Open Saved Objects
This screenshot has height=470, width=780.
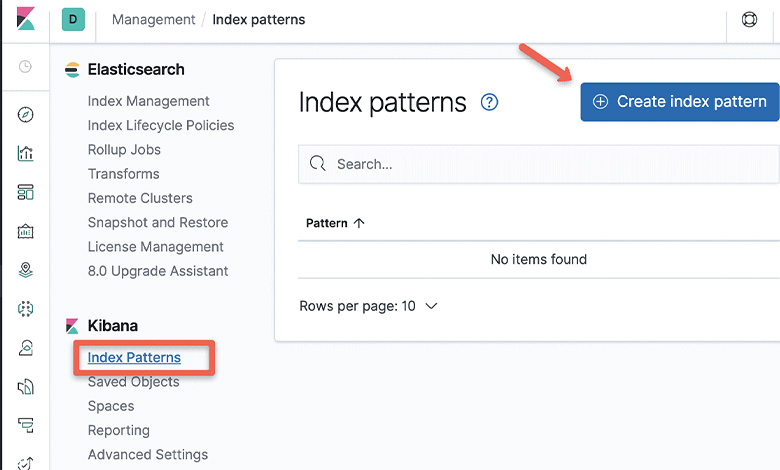click(x=133, y=381)
